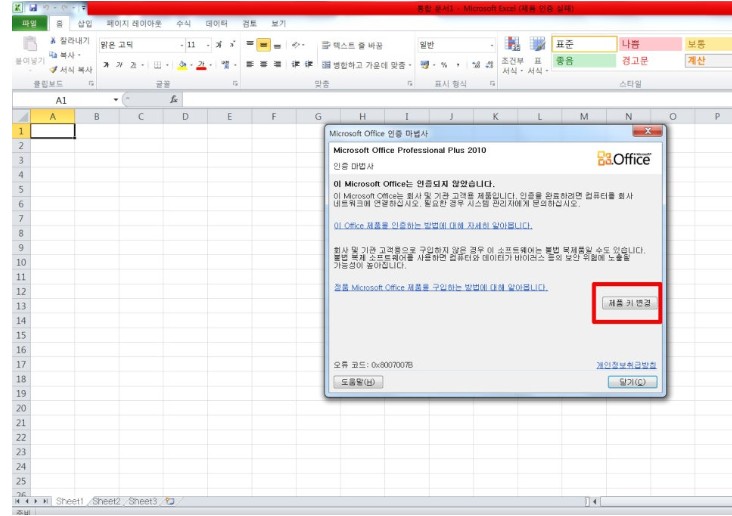Decrease indent in the alignment group

(x=296, y=64)
